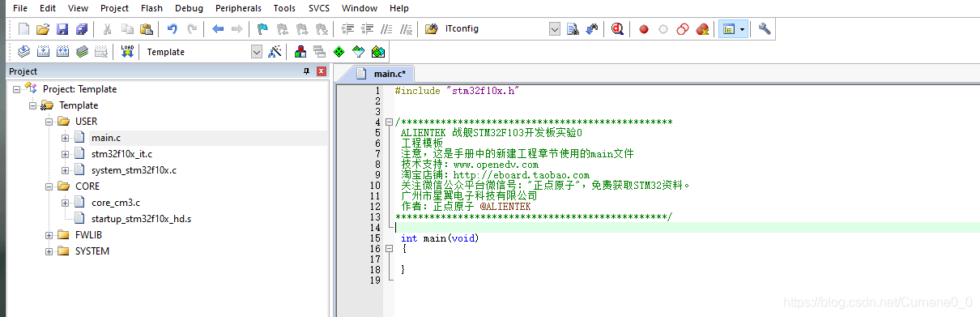Open the Edit menu

(48, 8)
